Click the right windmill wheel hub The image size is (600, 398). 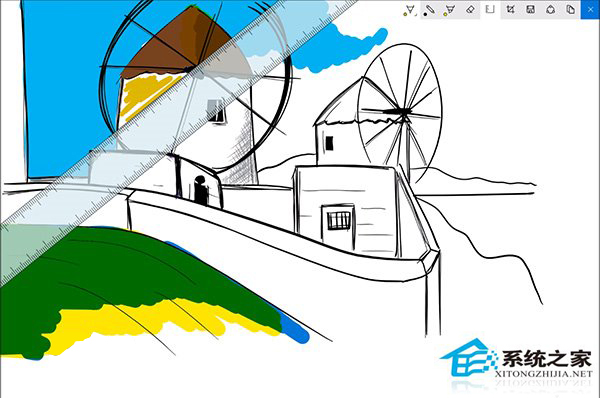403,112
